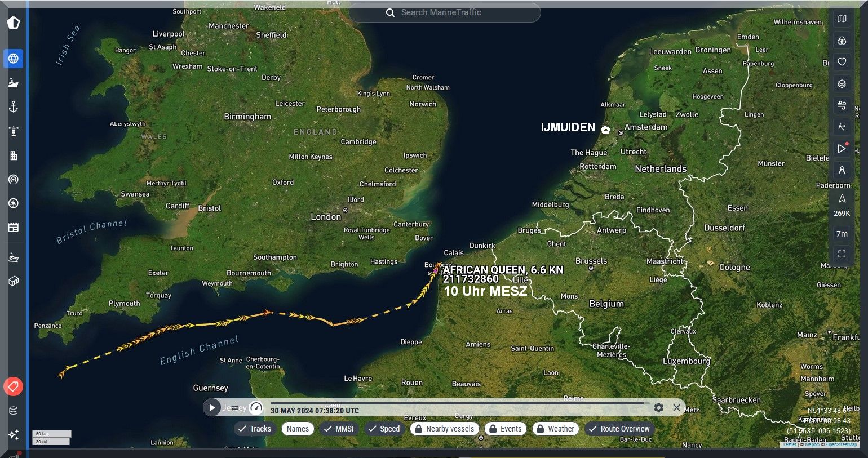Open the map style icon at top right

[842, 19]
